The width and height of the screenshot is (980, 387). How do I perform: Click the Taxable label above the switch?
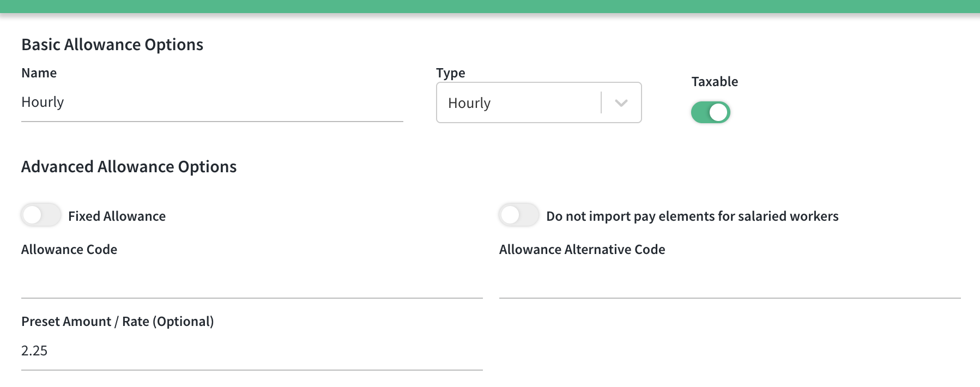(x=714, y=82)
